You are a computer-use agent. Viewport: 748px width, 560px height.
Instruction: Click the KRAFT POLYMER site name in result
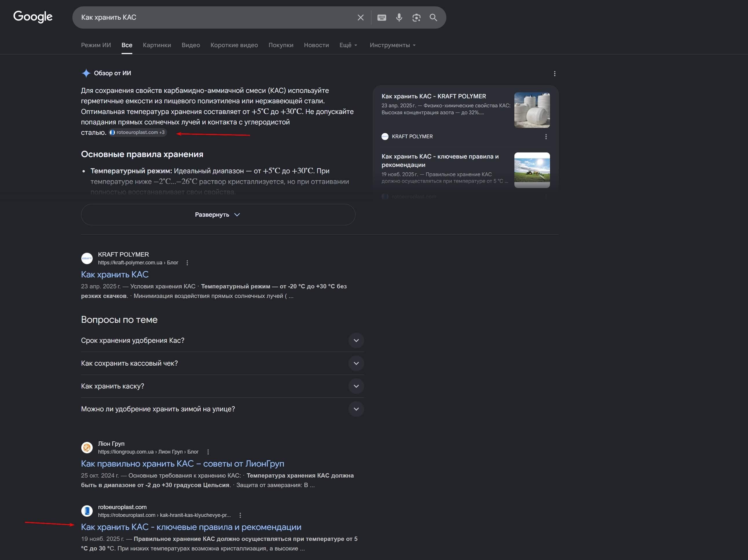pos(123,255)
